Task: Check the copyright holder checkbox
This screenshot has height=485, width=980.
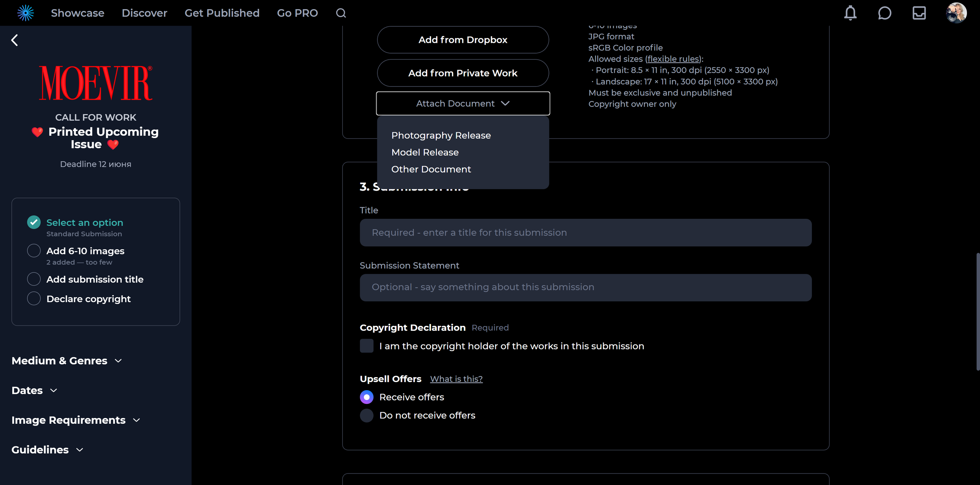Action: click(366, 346)
